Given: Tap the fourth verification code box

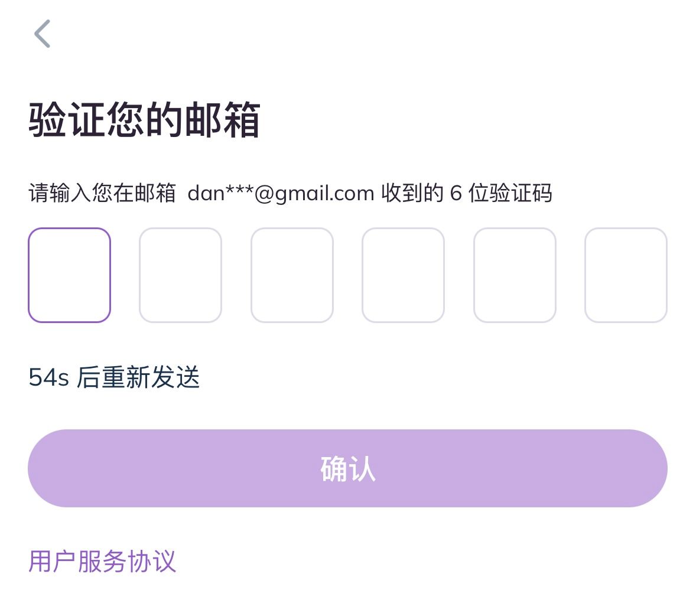Looking at the screenshot, I should [403, 275].
